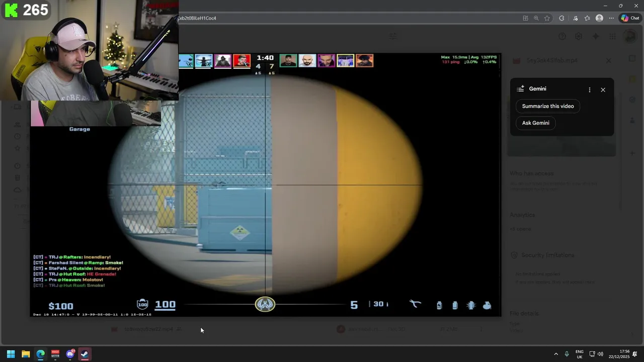Image resolution: width=644 pixels, height=362 pixels.
Task: Click the last T player avatar in scoreboard
Action: [365, 61]
